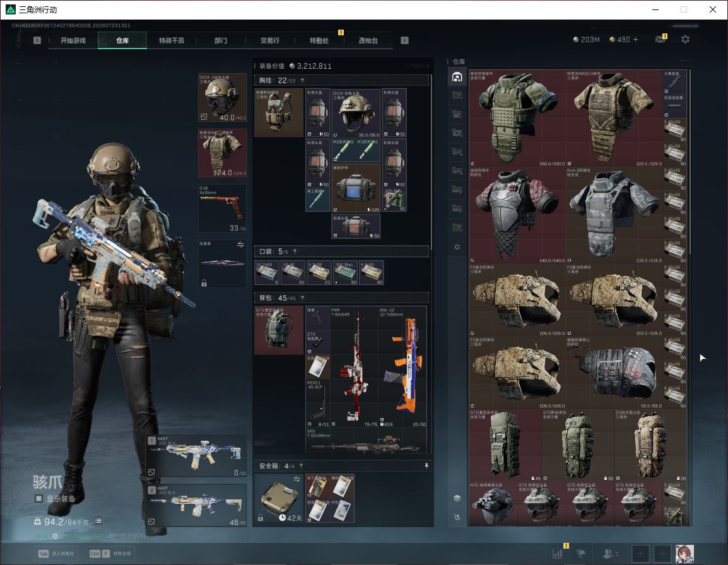Select the GTO backpack in 背包 section
Screen dimensions: 728x565
pos(279,330)
